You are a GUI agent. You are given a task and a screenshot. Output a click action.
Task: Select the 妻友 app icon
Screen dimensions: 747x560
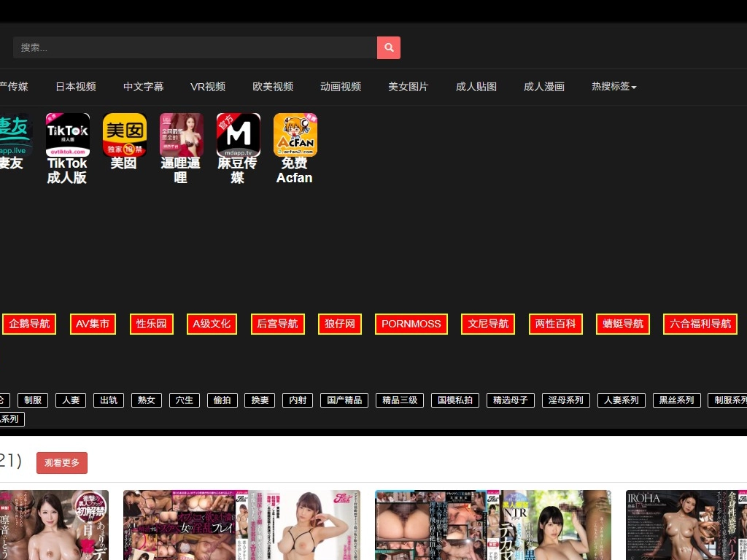[x=13, y=135]
